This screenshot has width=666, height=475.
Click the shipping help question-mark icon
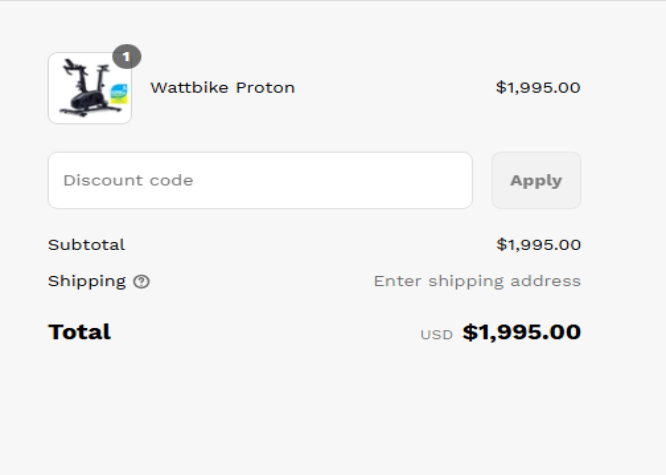[x=141, y=282]
